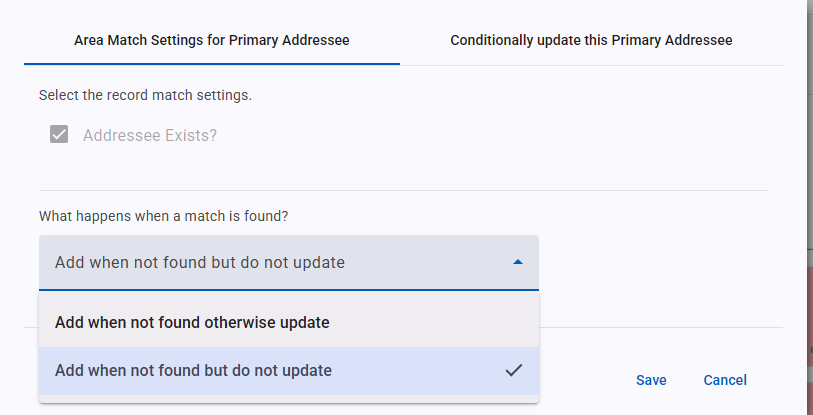Pick Add when not found but do not update

pos(289,371)
